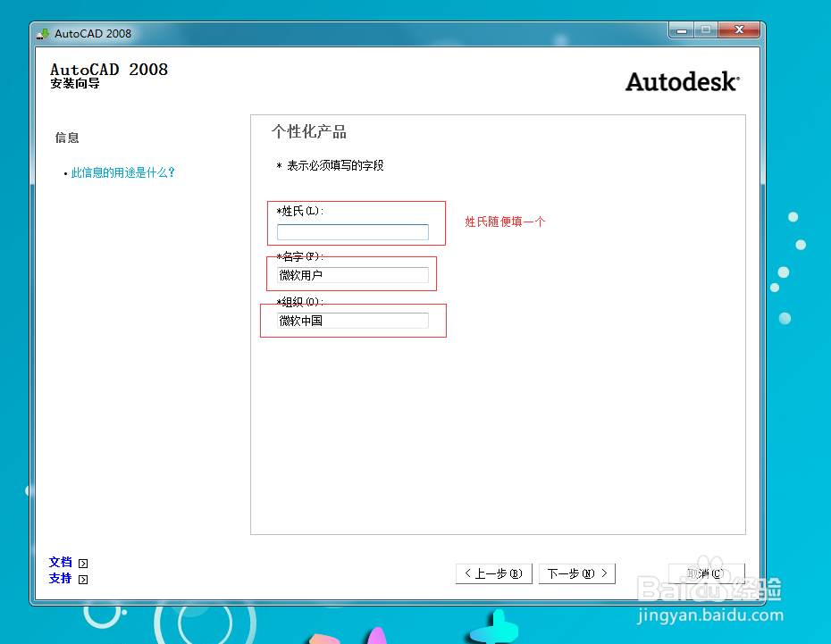Screen dimensions: 831x644
Task: Click the arrow icon beside 文档
Action: 83,563
